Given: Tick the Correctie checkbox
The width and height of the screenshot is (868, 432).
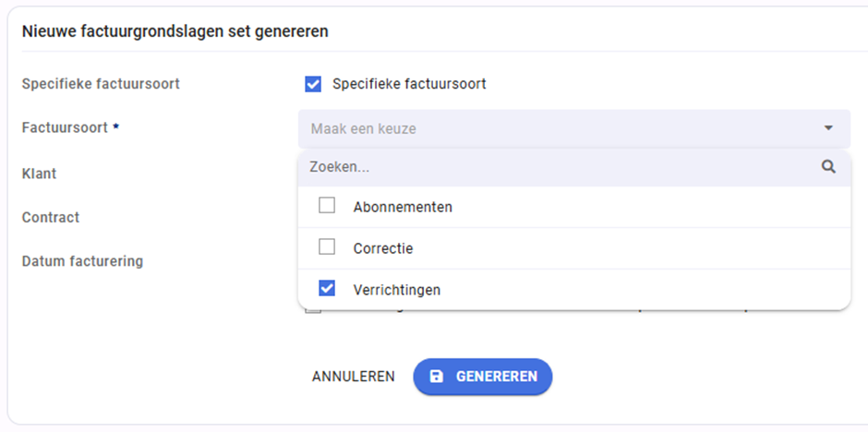Looking at the screenshot, I should (x=327, y=247).
